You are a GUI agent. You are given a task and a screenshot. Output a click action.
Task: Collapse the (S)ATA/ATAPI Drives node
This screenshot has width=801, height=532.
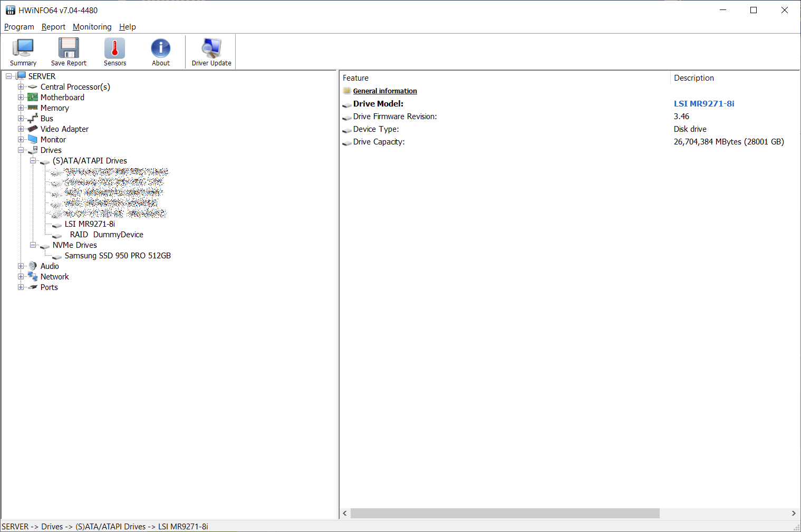pyautogui.click(x=33, y=160)
